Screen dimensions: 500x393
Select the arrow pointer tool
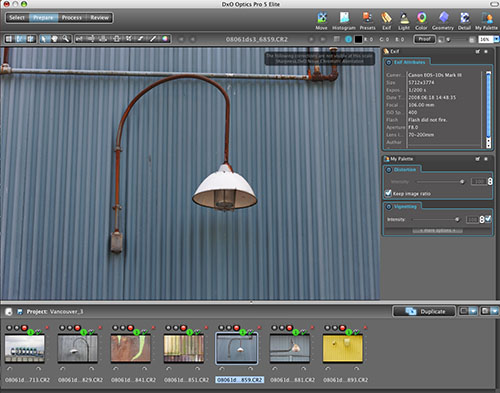(x=44, y=39)
